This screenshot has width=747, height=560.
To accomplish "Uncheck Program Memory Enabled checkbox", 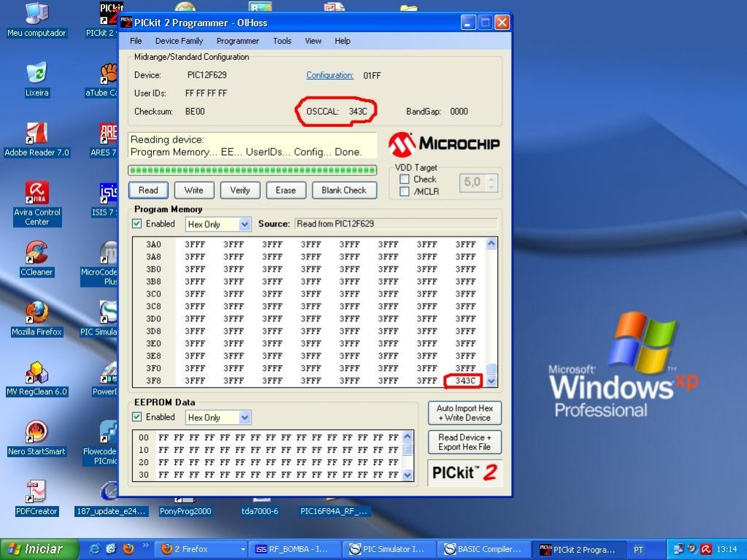I will pos(137,223).
